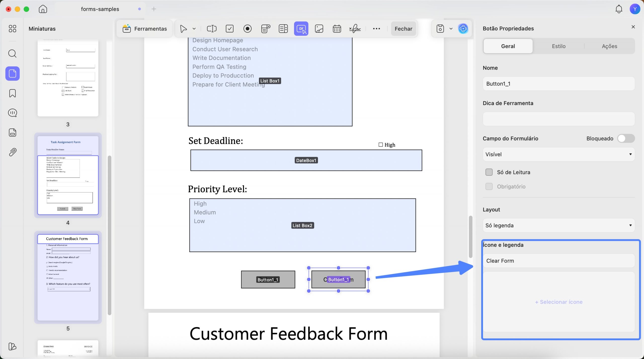Click the Low priority list item
Image resolution: width=644 pixels, height=359 pixels.
pos(199,221)
